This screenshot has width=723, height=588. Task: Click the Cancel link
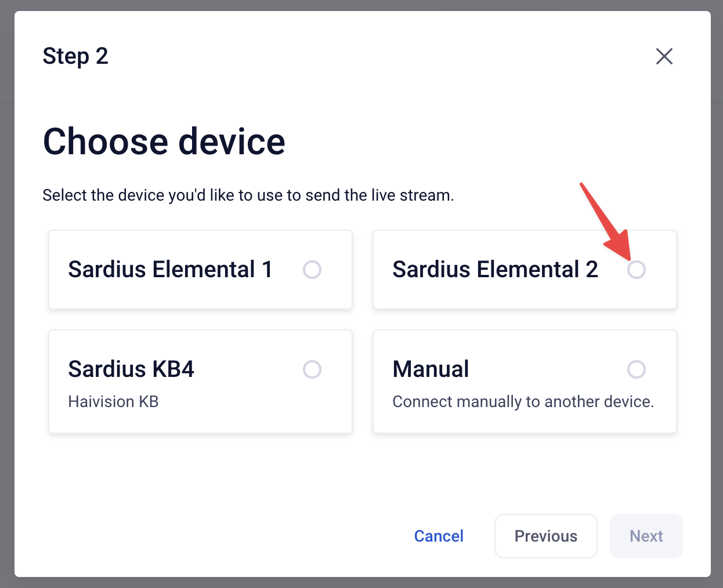coord(439,536)
